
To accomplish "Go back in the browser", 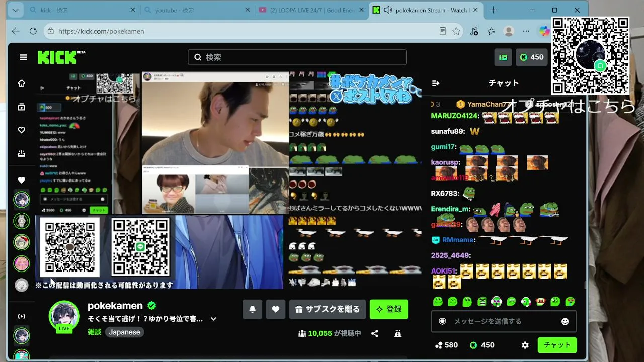I will tap(16, 31).
